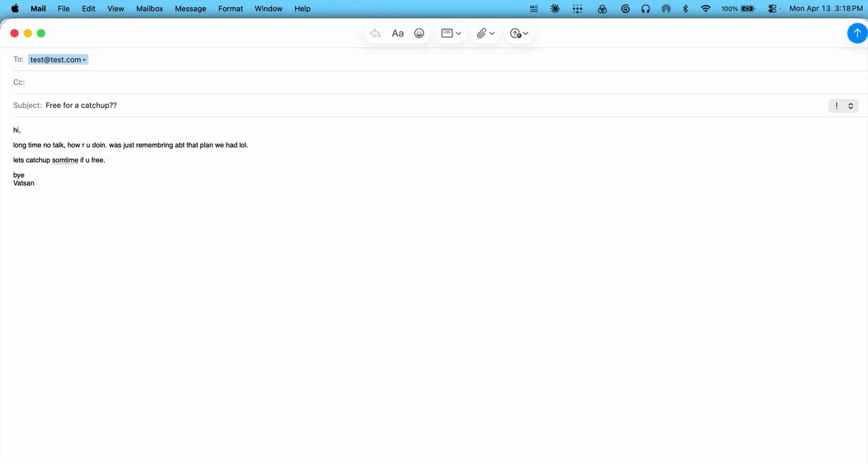This screenshot has width=868, height=464.
Task: Open Control Center from the menu bar
Action: point(772,9)
